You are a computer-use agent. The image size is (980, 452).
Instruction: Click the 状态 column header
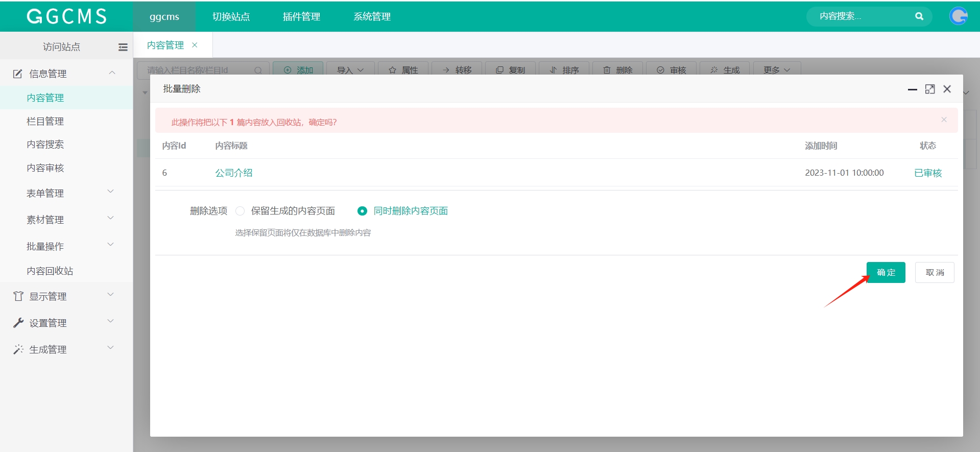coord(928,146)
